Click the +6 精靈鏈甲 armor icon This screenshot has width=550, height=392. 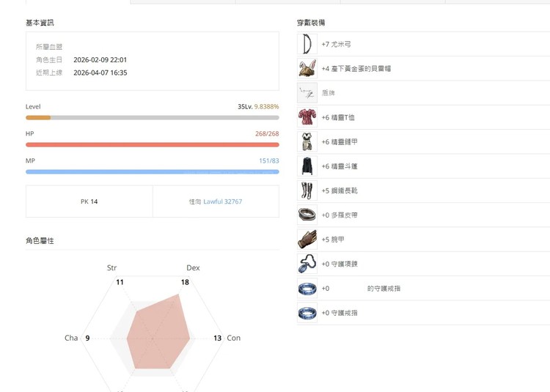307,141
